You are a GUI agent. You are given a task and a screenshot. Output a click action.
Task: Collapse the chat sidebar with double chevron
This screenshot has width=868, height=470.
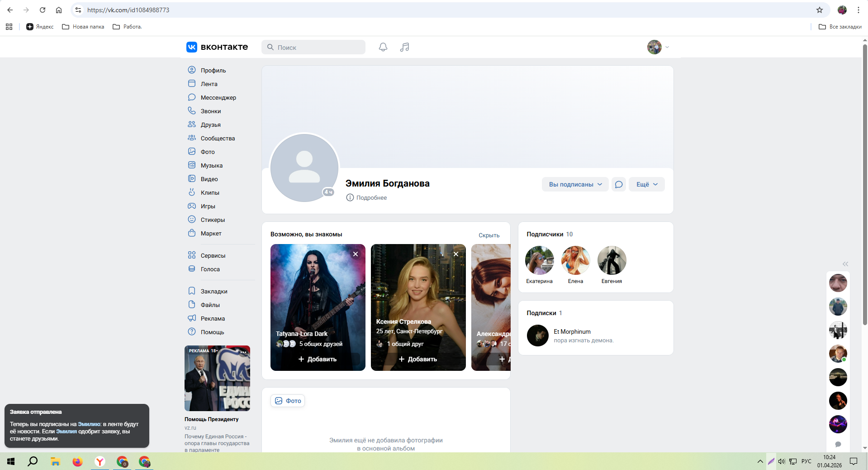tap(845, 264)
